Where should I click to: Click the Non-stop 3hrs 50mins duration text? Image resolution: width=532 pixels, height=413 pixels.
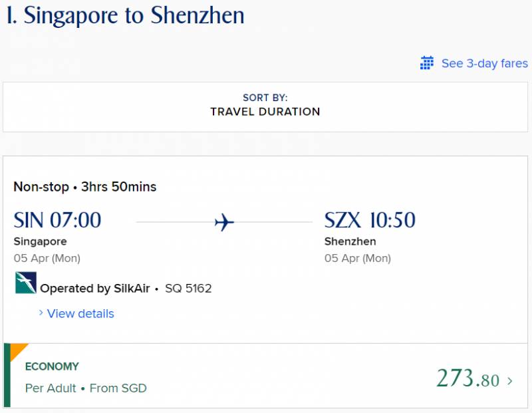[85, 187]
